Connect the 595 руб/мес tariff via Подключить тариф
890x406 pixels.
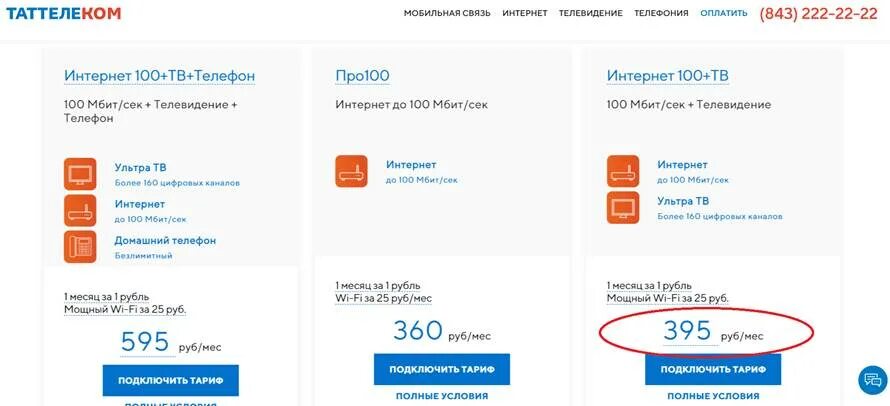(170, 380)
